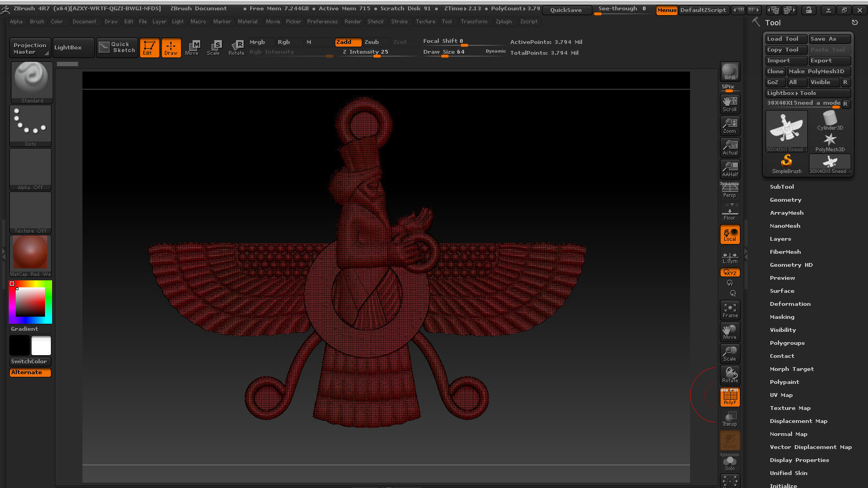Click the BPR render icon
This screenshot has height=488, width=868.
click(730, 72)
